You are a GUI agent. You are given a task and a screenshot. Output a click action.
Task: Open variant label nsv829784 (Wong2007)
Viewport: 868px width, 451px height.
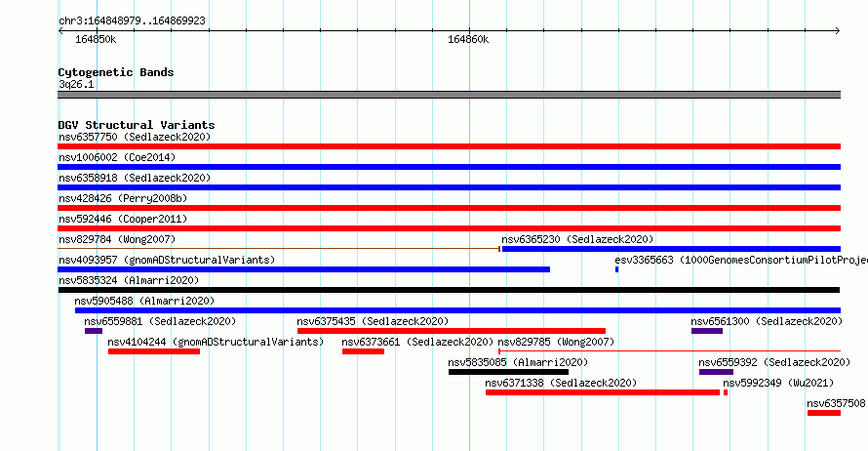117,239
